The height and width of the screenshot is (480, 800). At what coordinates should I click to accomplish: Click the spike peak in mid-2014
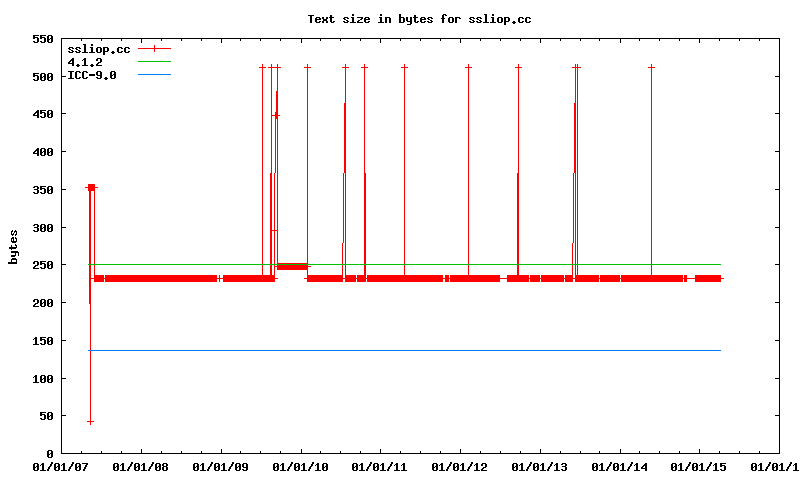pos(651,67)
